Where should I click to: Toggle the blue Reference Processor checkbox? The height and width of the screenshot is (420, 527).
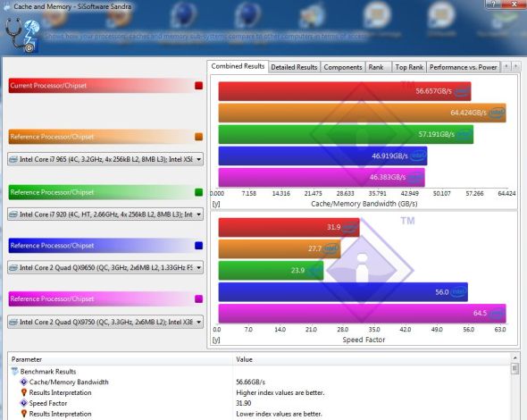coord(198,246)
